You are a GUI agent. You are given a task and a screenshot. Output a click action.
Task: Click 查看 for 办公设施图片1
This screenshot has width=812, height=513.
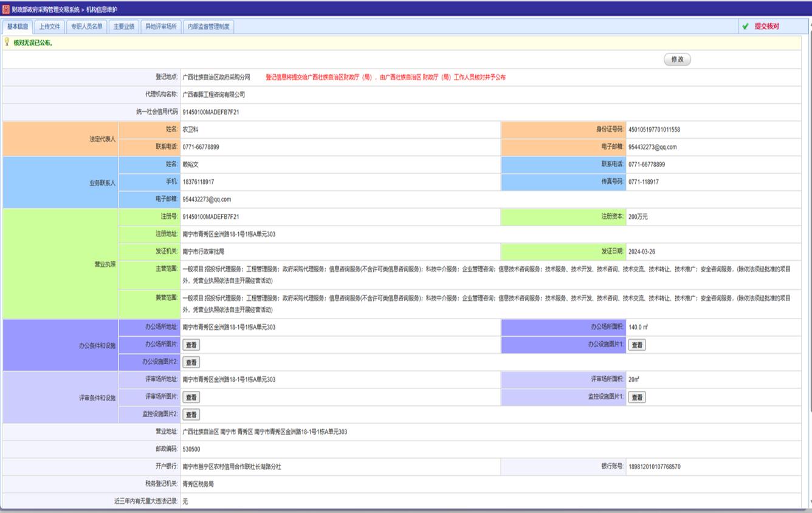(636, 345)
